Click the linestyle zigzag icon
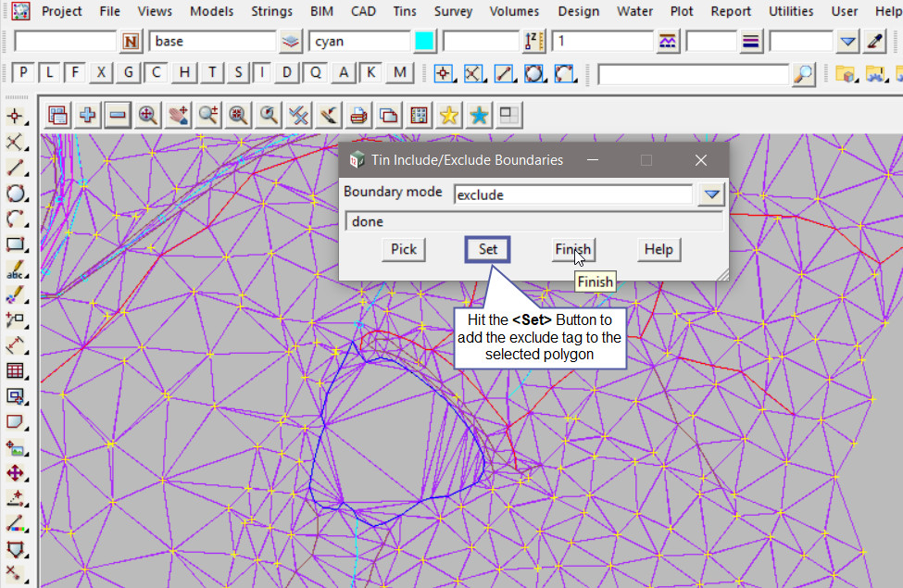Image resolution: width=903 pixels, height=588 pixels. [668, 42]
